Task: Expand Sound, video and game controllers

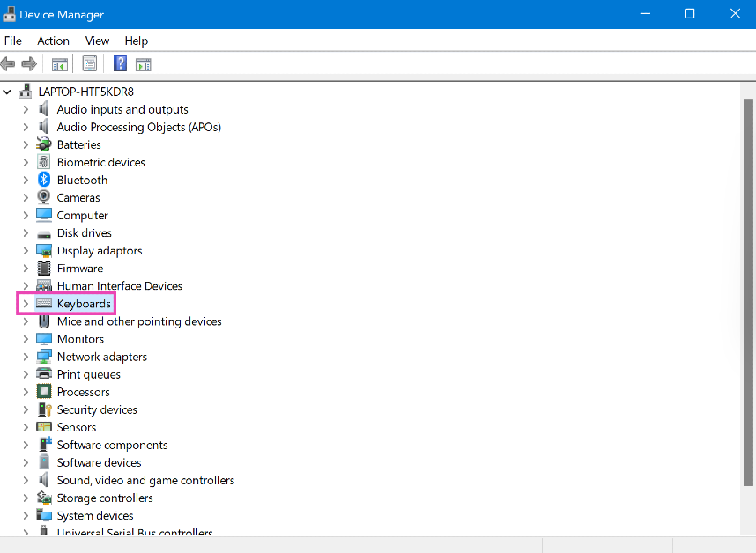Action: [x=26, y=481]
